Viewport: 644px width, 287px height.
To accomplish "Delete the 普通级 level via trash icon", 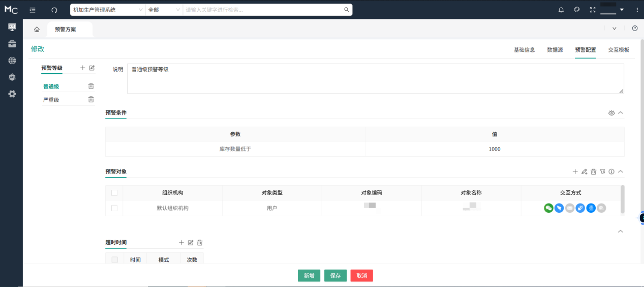I will click(91, 86).
